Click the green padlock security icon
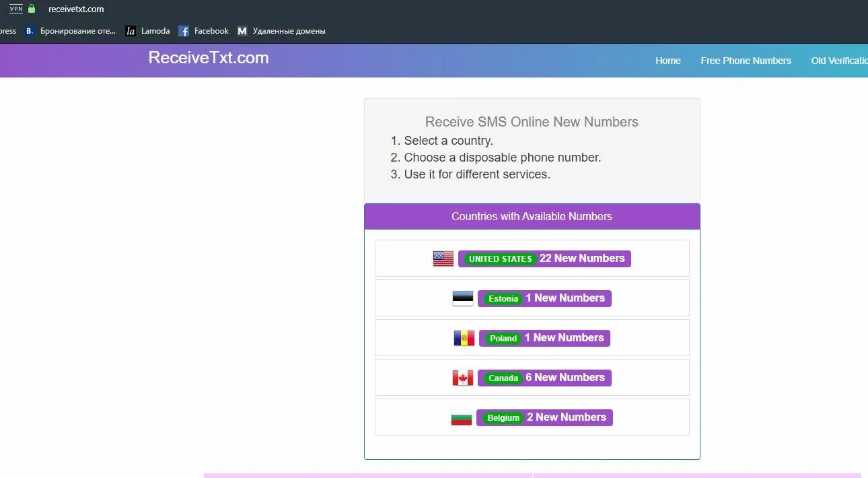The height and width of the screenshot is (478, 868). click(32, 9)
